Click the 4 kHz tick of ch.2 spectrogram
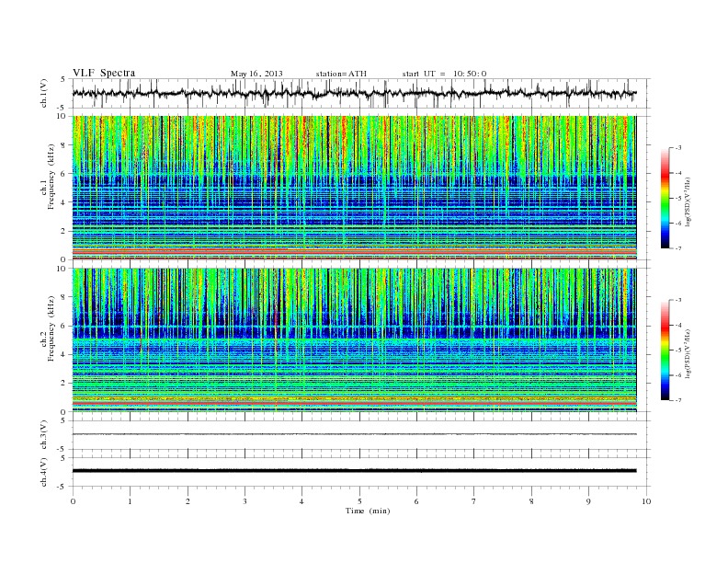 click(63, 354)
